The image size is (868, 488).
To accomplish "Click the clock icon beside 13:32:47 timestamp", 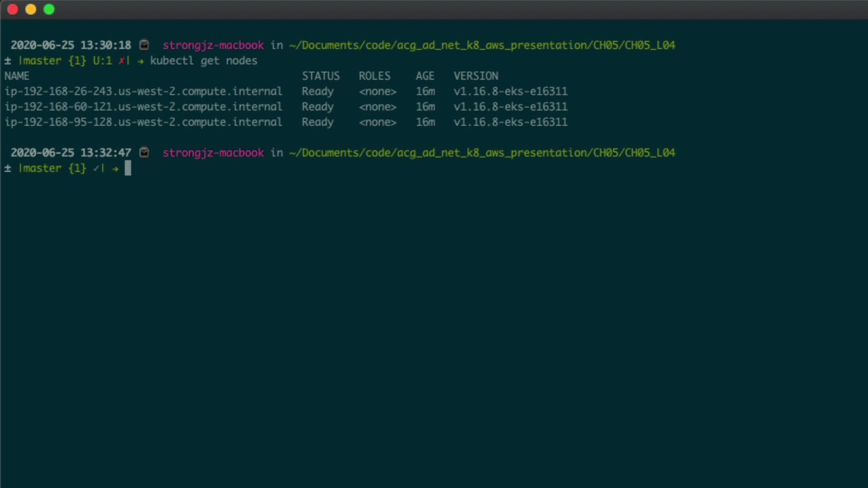I will [144, 153].
